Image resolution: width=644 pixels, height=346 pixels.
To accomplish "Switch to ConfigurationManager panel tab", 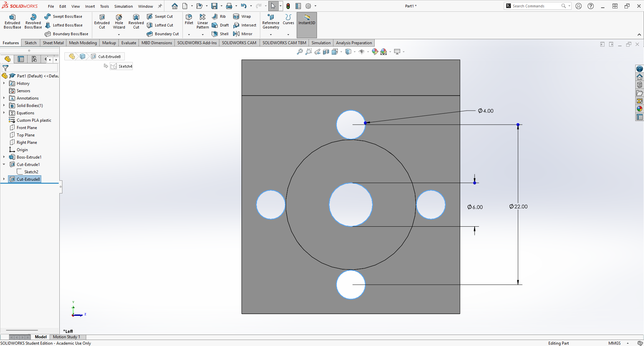I will tap(34, 59).
